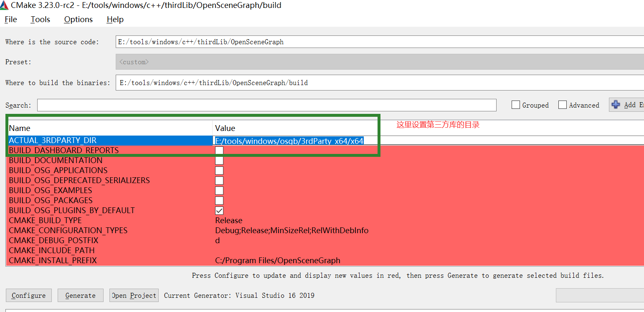The height and width of the screenshot is (312, 644).
Task: Click the Current Generator: Visual Studio 16 2019 label
Action: pos(239,295)
